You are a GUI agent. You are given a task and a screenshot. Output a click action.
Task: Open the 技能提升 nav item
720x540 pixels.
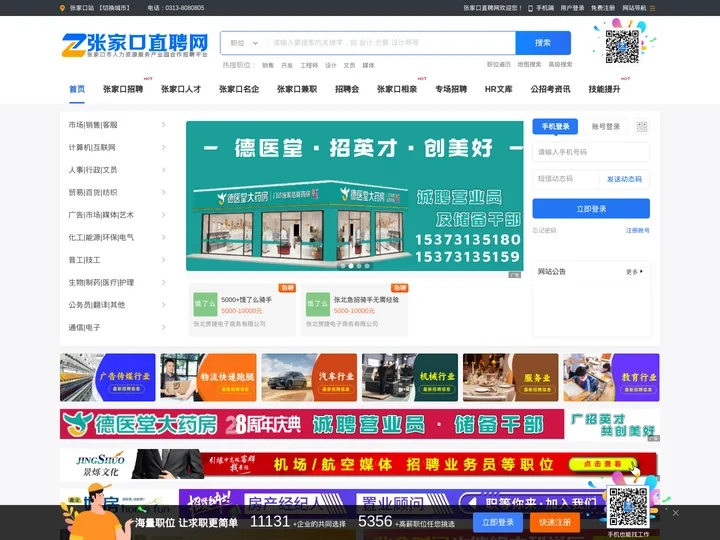pos(604,89)
